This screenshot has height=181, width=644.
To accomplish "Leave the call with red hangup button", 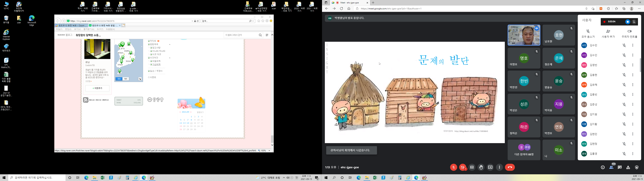I will [x=510, y=167].
